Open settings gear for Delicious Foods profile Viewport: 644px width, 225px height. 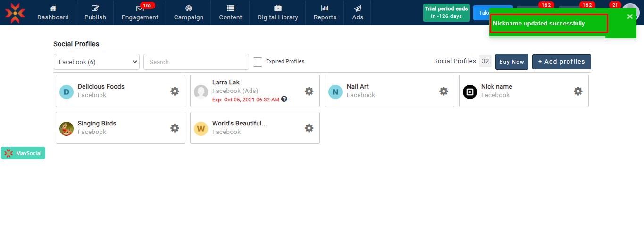pyautogui.click(x=175, y=91)
